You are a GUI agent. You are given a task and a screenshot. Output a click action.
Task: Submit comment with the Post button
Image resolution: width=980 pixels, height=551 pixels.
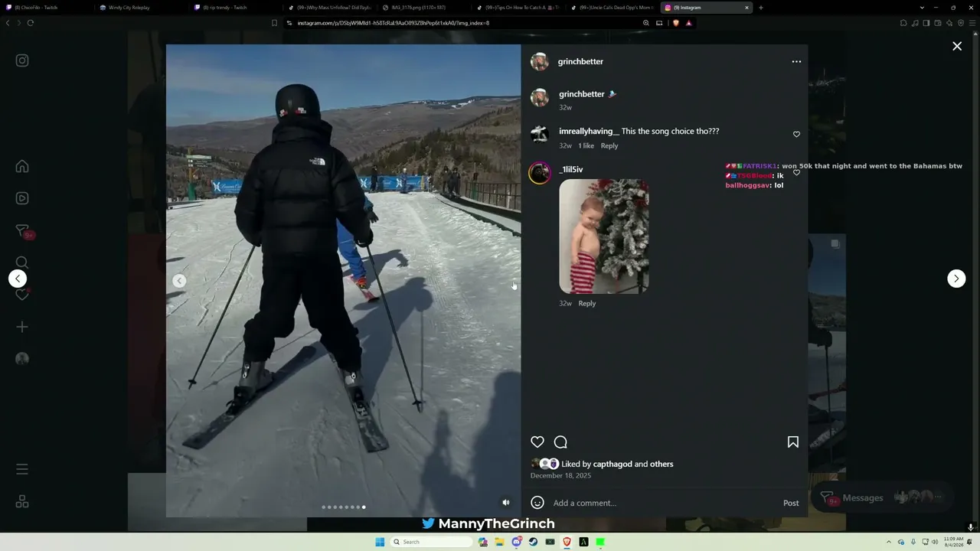point(791,504)
